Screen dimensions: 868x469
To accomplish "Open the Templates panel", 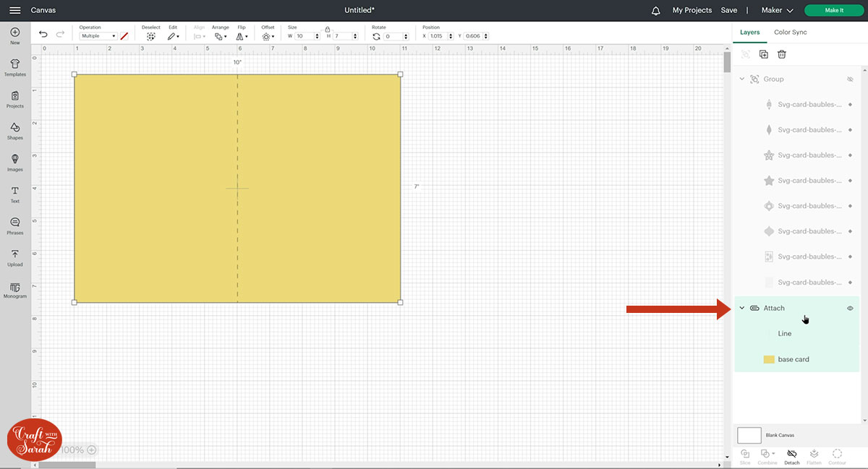I will 15,67.
